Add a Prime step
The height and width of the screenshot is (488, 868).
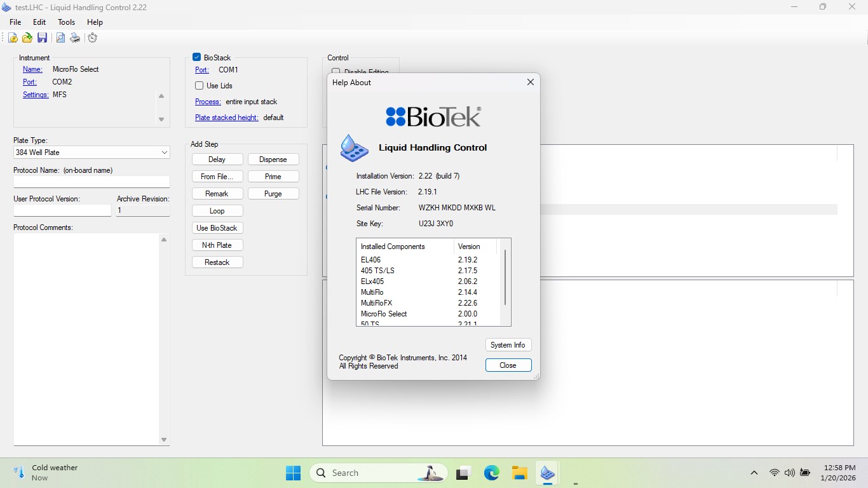273,177
